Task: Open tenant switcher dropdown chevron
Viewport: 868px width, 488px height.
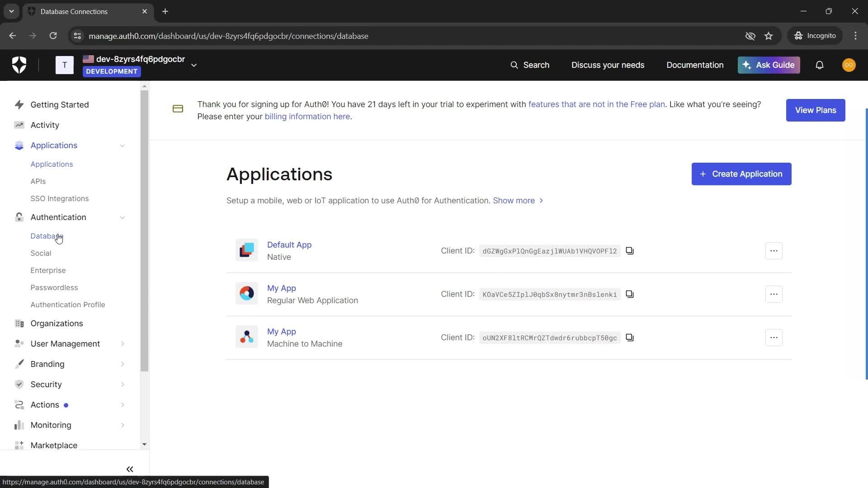Action: pos(194,65)
